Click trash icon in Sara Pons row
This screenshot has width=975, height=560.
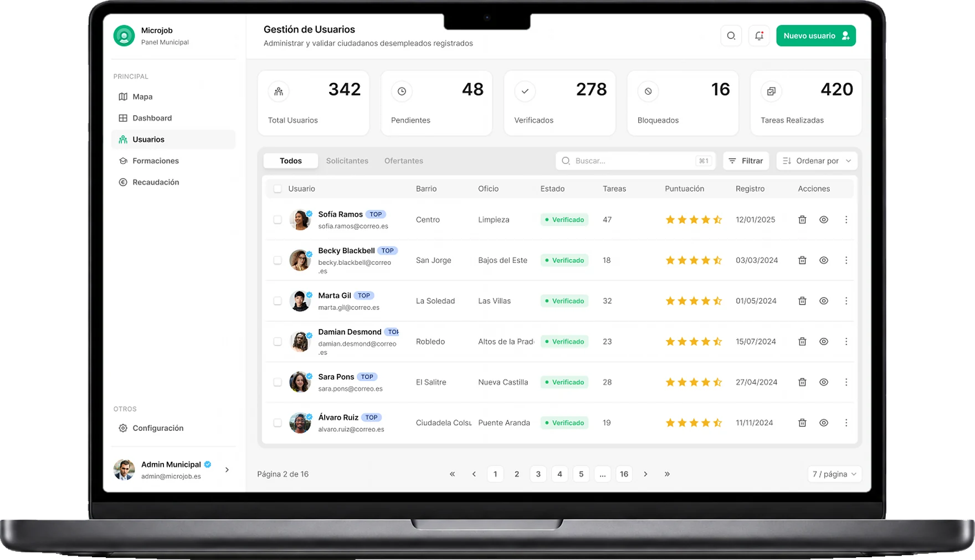click(x=802, y=382)
